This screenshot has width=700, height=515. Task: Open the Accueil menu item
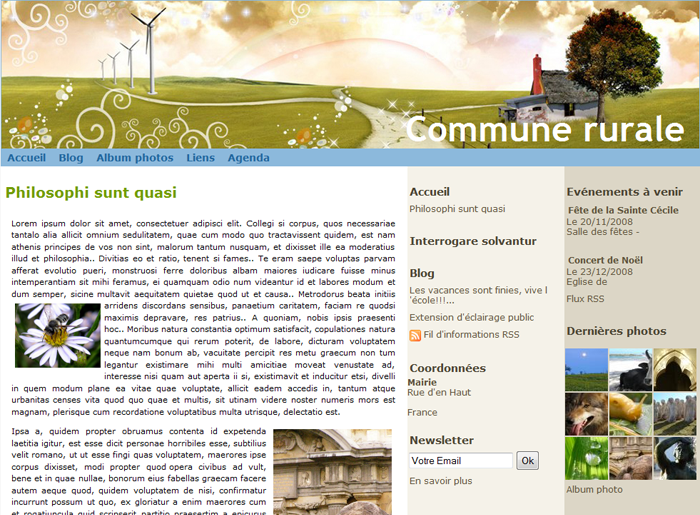tap(27, 158)
